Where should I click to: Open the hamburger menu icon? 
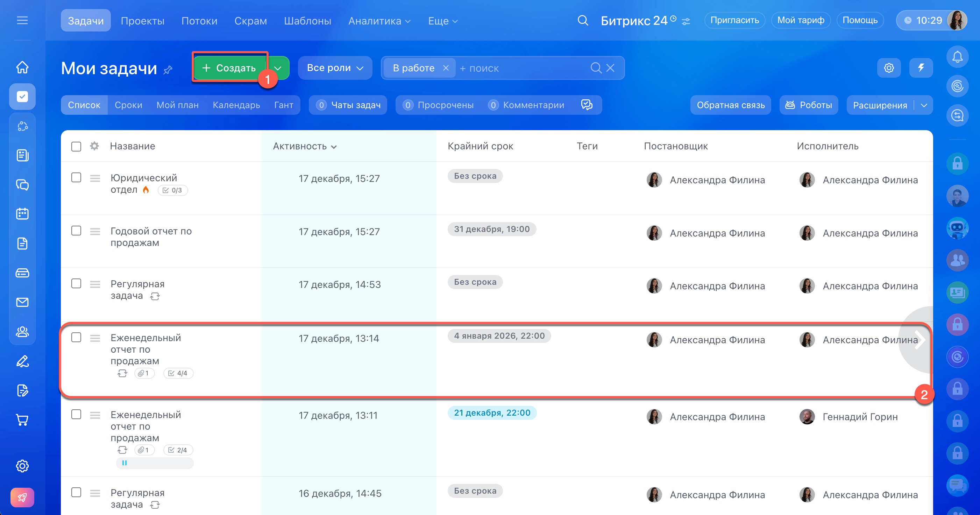coord(22,20)
